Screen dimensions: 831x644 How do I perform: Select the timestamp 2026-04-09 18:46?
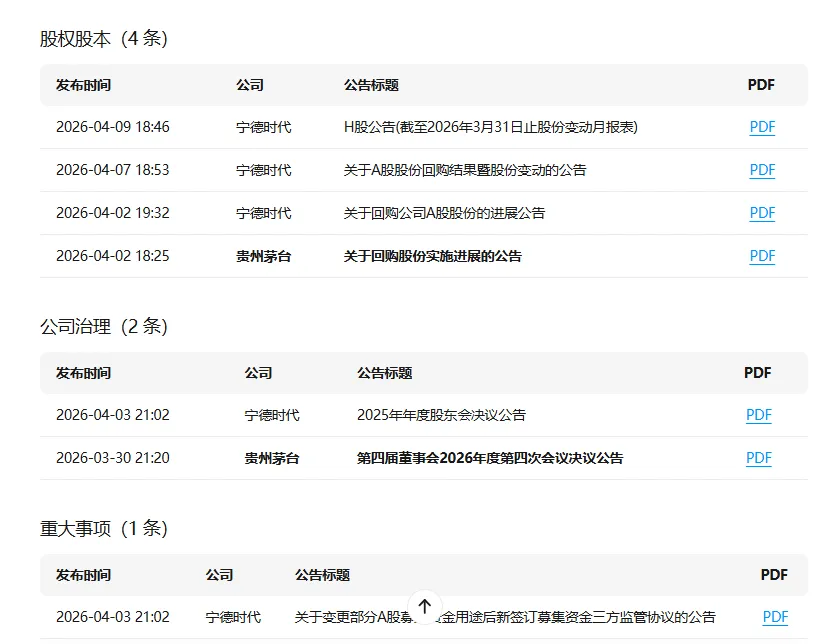click(x=113, y=127)
